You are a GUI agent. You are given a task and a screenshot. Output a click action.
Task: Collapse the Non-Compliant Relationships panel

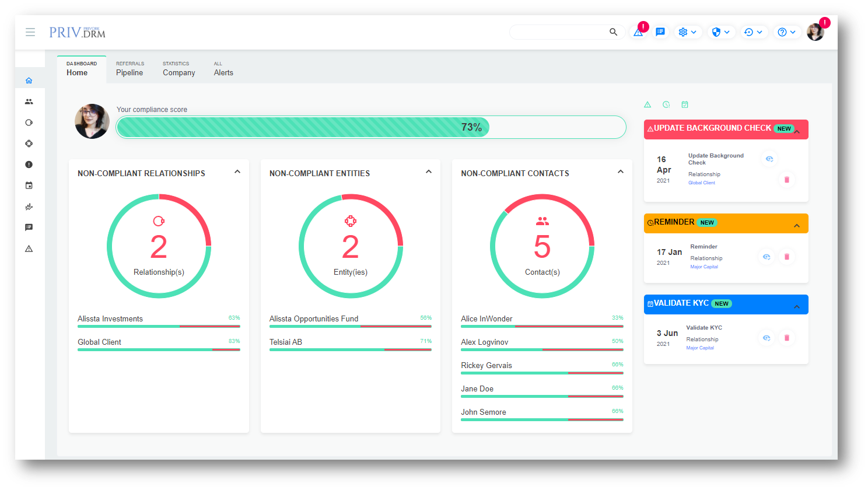point(237,172)
